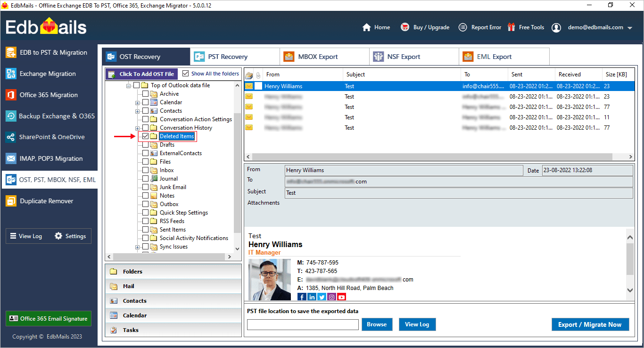Collapse Top of Outlook data file node
The image size is (644, 348).
pyautogui.click(x=129, y=85)
